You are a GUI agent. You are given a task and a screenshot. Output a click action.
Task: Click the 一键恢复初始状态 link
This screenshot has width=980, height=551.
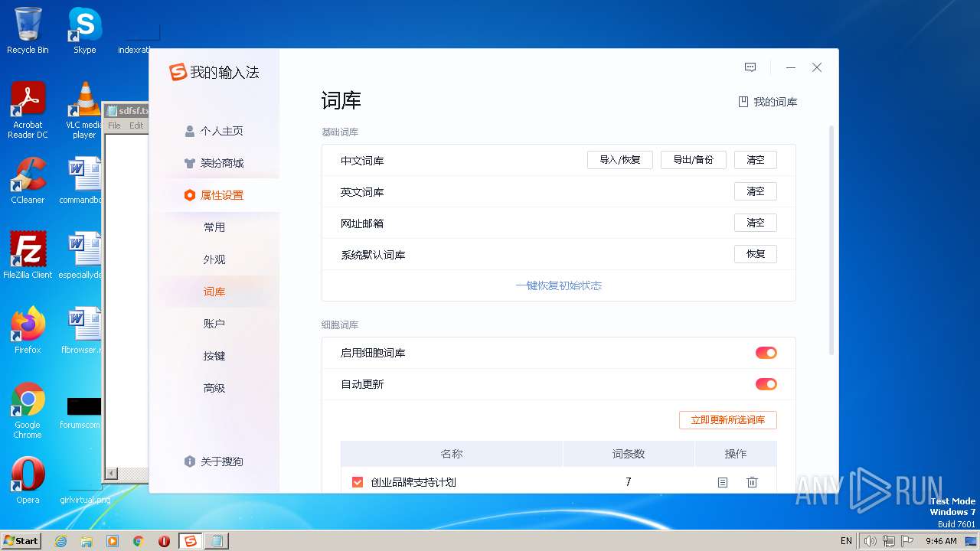click(x=559, y=285)
